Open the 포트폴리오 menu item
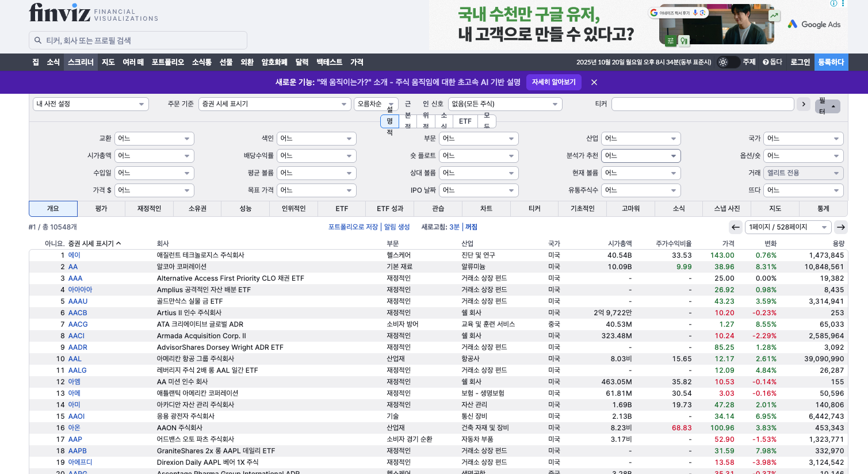 pyautogui.click(x=168, y=62)
